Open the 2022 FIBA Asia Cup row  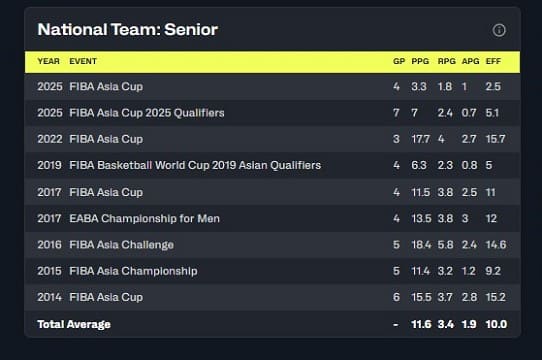pos(272,139)
